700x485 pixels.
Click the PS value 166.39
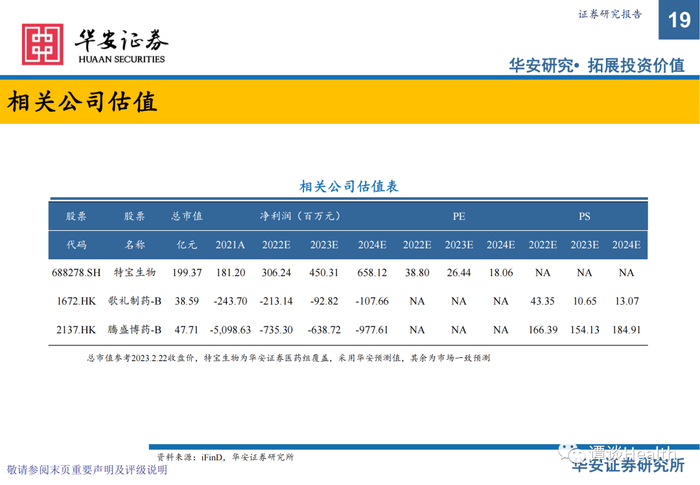click(x=542, y=330)
